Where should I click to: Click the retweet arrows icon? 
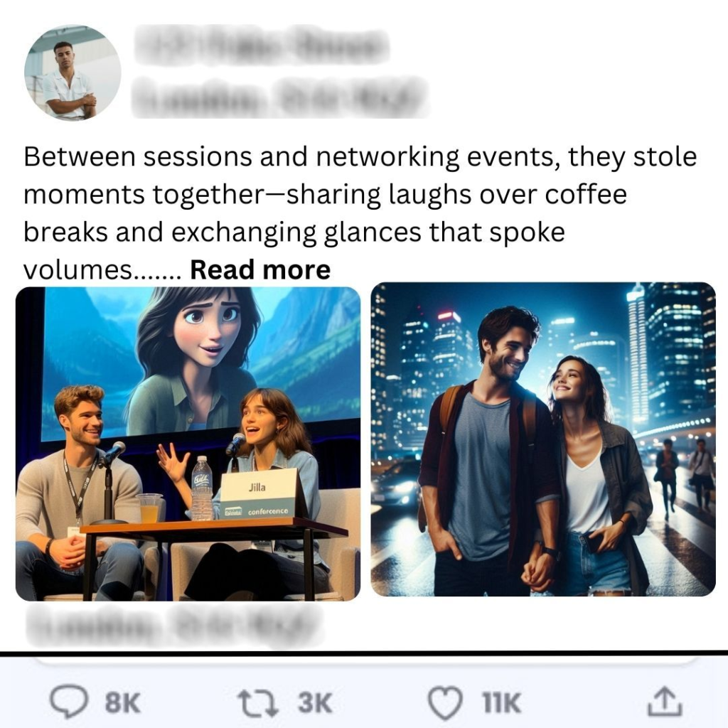point(257,703)
